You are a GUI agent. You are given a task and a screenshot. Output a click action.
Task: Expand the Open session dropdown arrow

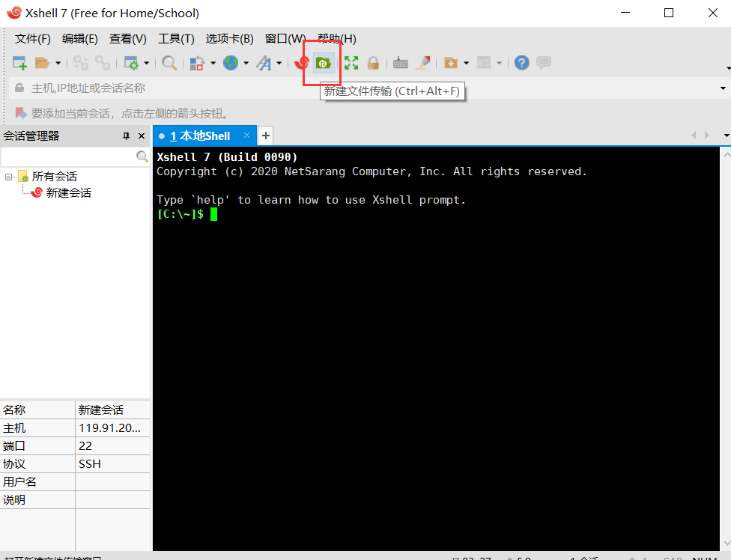[58, 63]
